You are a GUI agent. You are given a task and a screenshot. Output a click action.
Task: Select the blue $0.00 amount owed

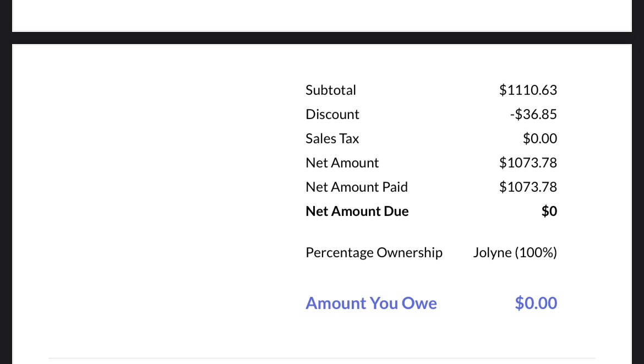pyautogui.click(x=536, y=303)
